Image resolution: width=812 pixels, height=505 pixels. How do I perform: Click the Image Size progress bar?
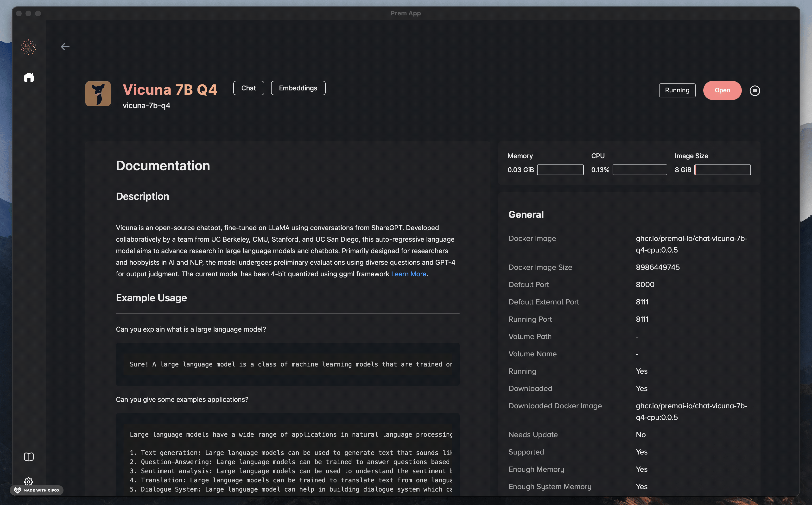(723, 170)
